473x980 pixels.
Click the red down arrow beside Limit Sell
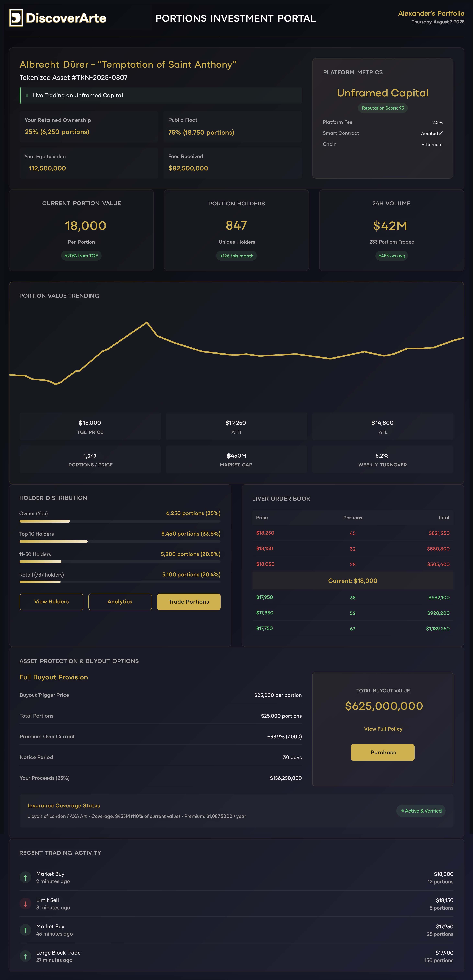(25, 904)
